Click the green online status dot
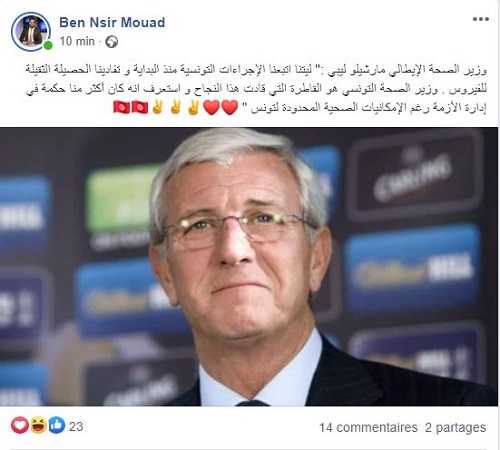 click(x=48, y=45)
